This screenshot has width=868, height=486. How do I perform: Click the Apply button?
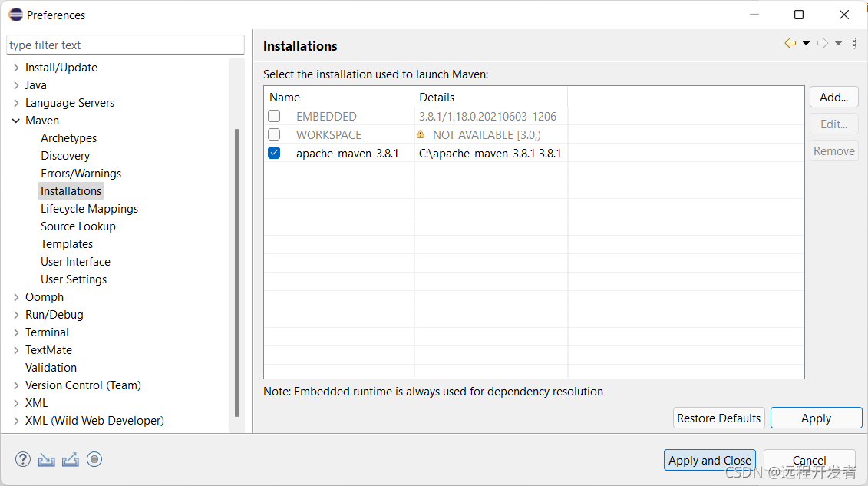point(816,418)
